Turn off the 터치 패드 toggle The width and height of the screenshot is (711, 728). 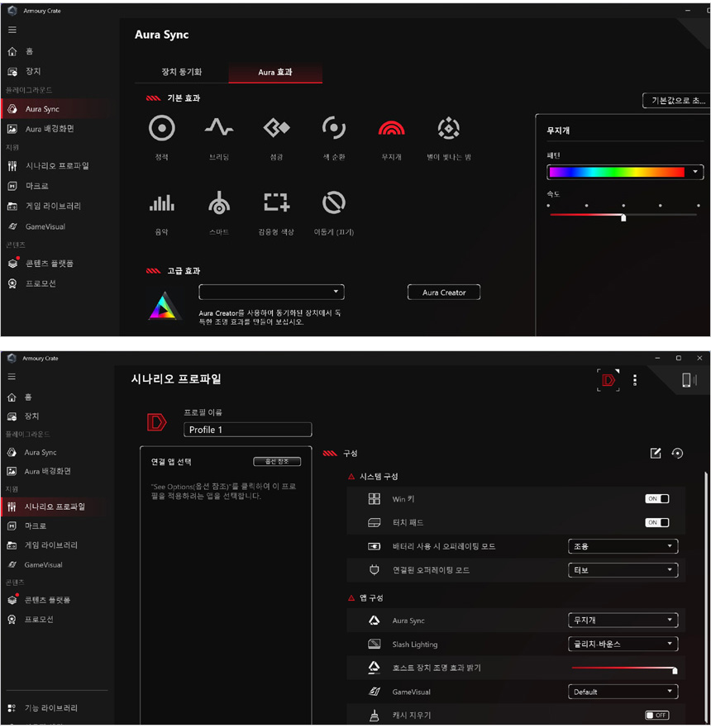[656, 523]
